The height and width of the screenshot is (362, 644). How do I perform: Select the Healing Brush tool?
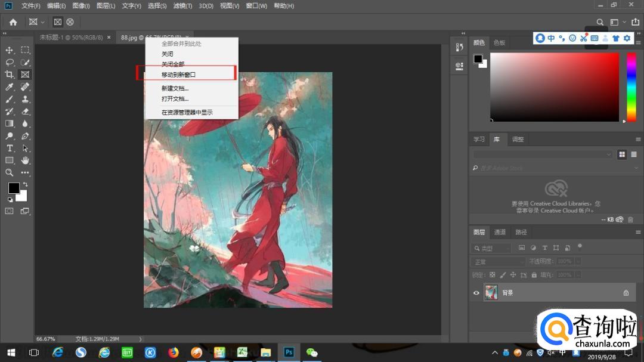point(25,86)
